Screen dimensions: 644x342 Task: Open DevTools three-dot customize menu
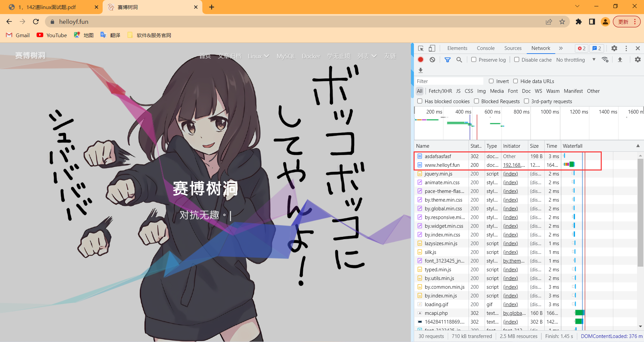626,48
